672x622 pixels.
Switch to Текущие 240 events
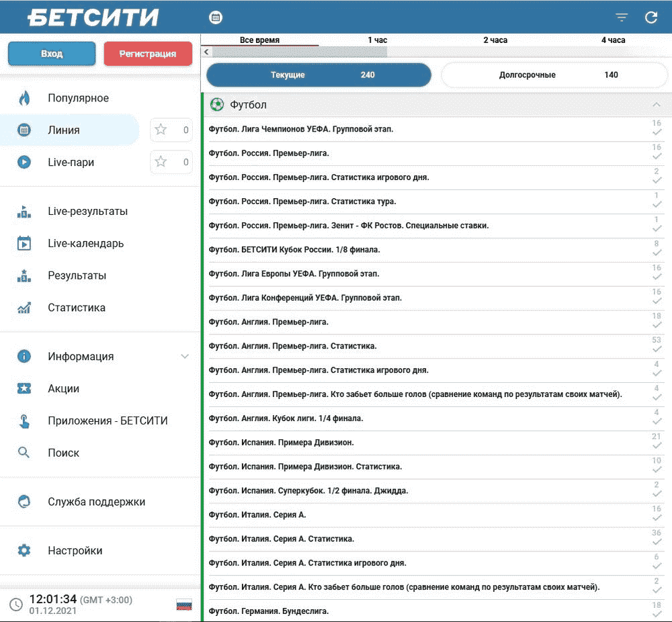click(319, 75)
